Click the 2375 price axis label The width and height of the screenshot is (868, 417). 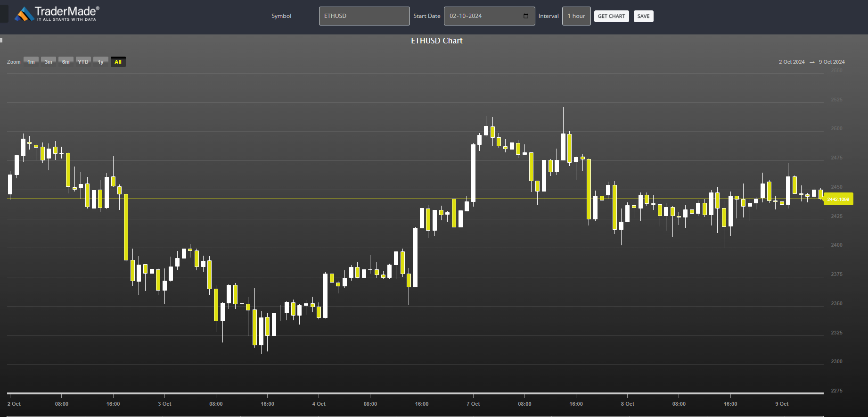click(x=836, y=274)
